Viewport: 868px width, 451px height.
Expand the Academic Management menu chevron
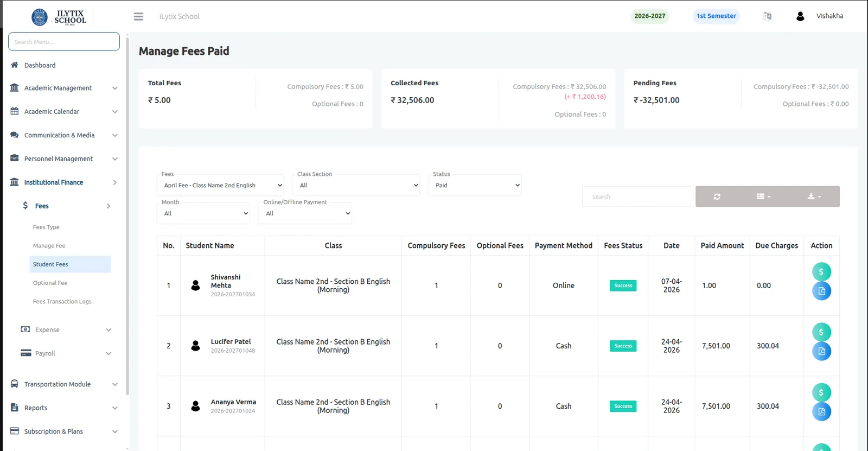[x=115, y=88]
